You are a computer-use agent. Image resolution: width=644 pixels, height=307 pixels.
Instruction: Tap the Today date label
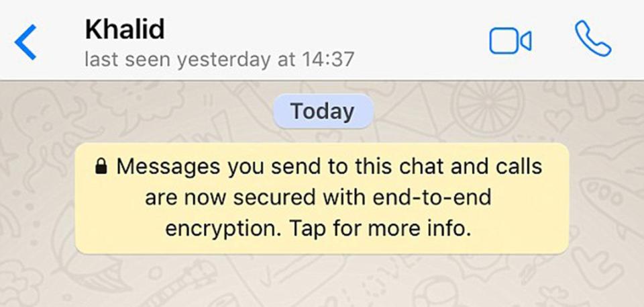[323, 111]
